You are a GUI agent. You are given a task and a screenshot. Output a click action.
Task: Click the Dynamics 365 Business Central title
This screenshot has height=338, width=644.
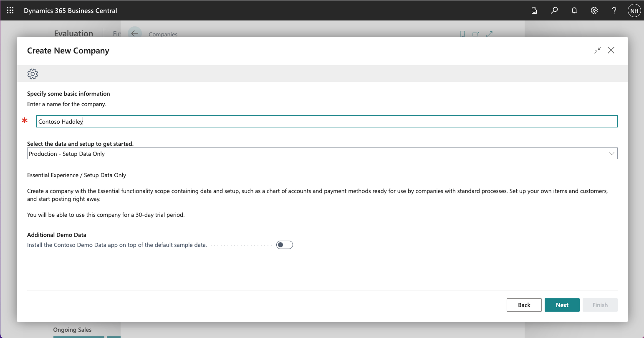[71, 10]
